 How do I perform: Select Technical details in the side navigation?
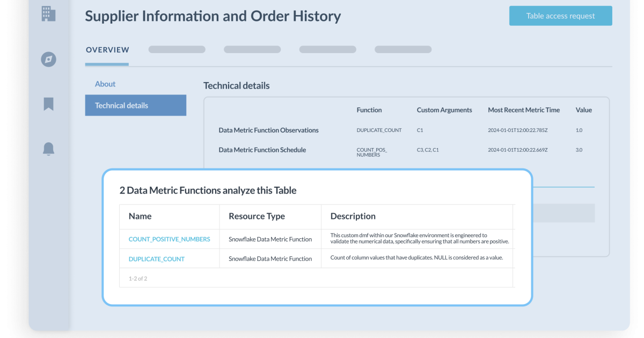(135, 106)
